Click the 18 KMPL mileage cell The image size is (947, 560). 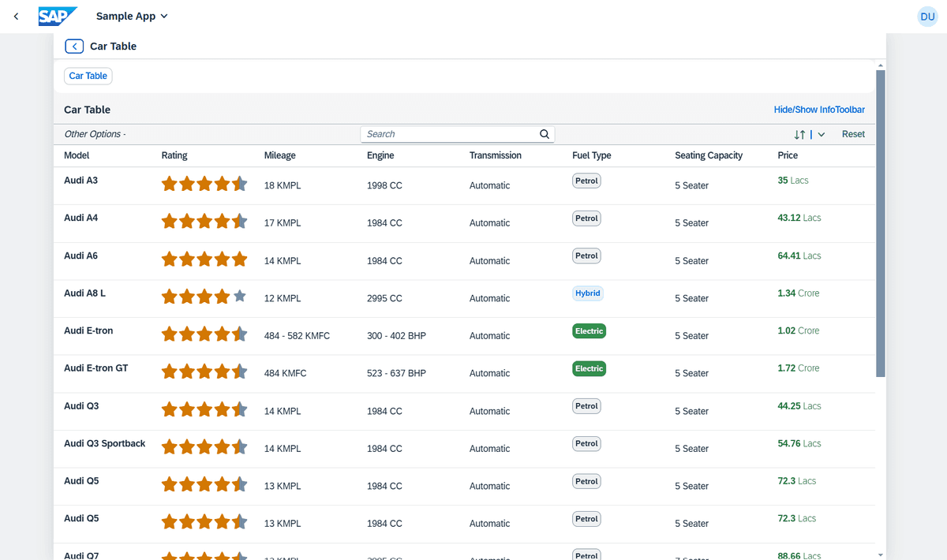point(283,185)
